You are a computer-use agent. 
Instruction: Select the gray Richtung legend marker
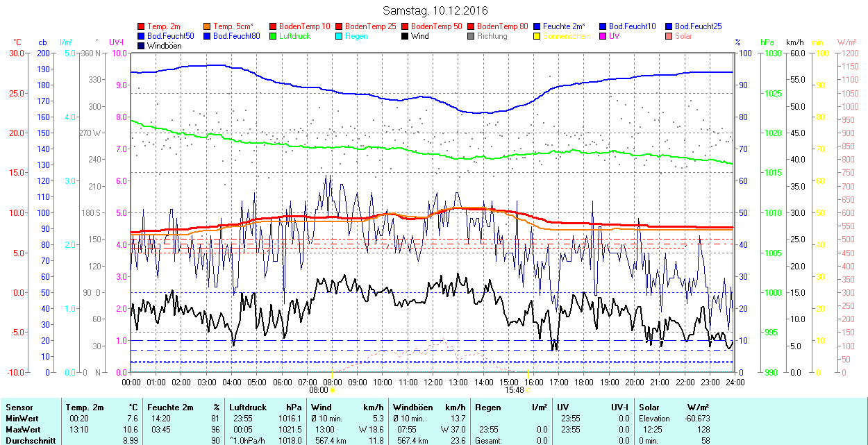point(471,36)
